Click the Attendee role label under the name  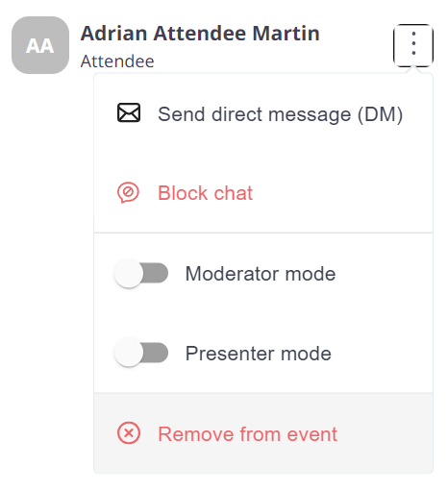117,61
